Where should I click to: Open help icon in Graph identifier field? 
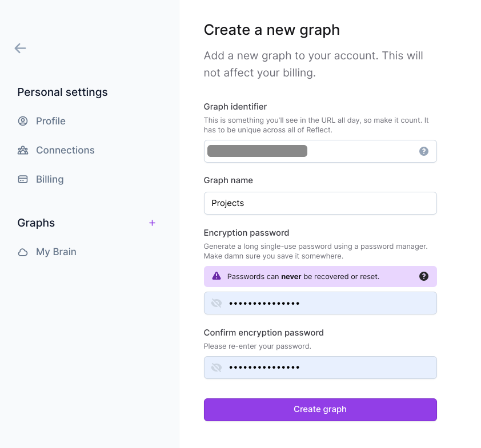[x=424, y=151]
